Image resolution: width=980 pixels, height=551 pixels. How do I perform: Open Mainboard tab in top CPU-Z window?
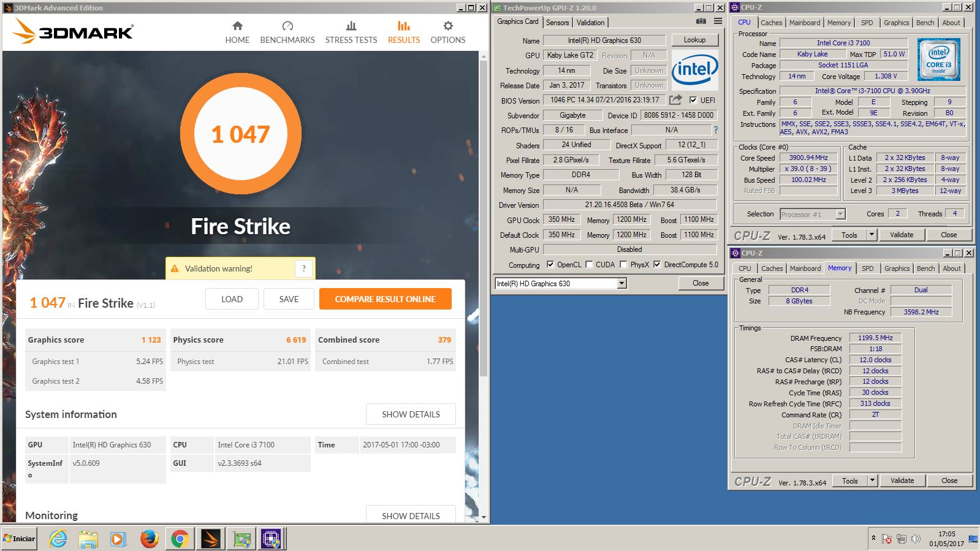pyautogui.click(x=805, y=23)
